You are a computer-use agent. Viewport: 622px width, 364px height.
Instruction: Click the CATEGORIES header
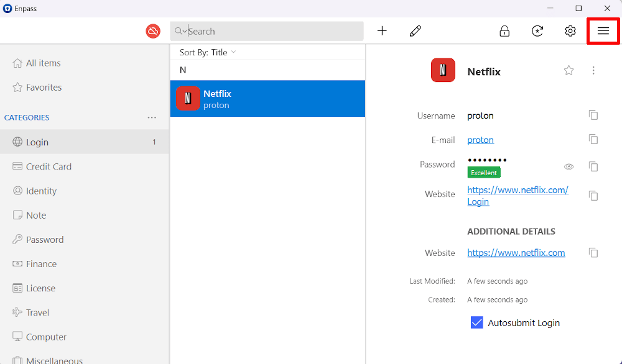[x=27, y=117]
